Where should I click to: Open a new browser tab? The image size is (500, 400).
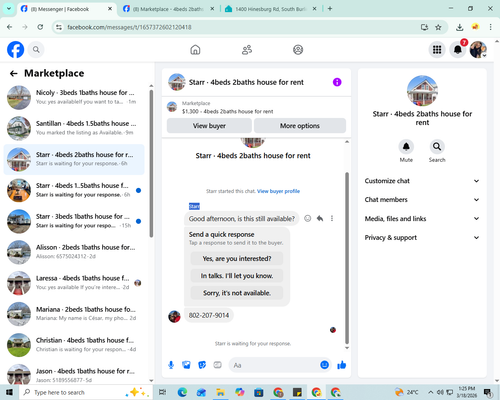click(x=330, y=9)
